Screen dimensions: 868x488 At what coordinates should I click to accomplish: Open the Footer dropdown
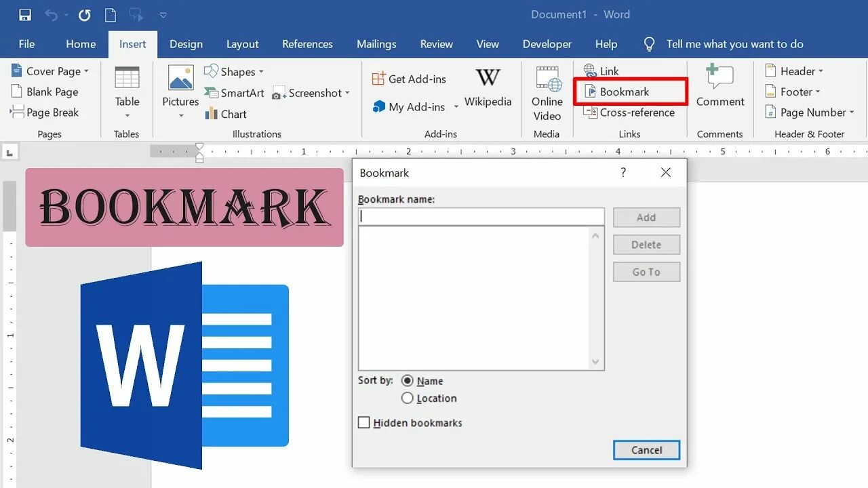pyautogui.click(x=792, y=91)
